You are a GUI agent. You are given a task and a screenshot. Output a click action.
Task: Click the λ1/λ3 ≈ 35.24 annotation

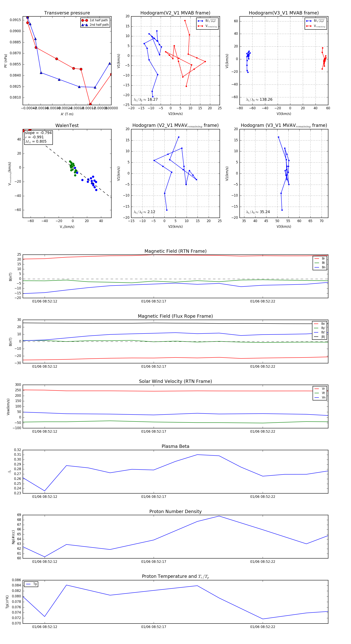coord(258,212)
